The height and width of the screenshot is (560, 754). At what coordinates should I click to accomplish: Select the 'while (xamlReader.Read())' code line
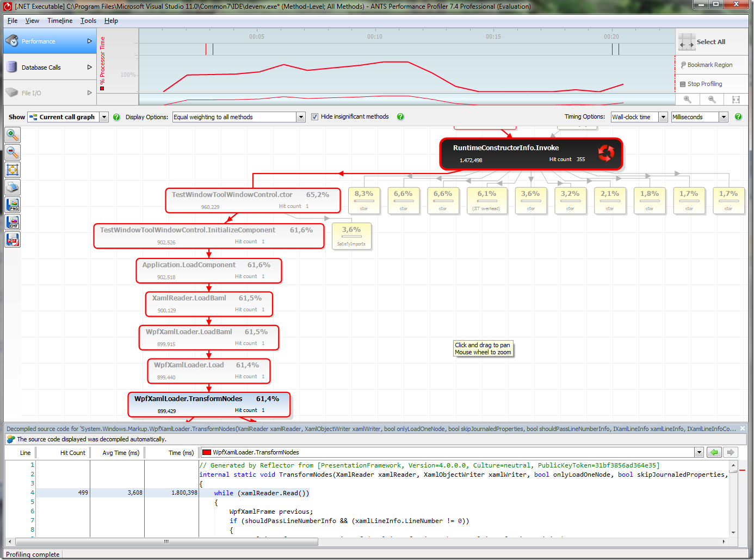(x=262, y=493)
